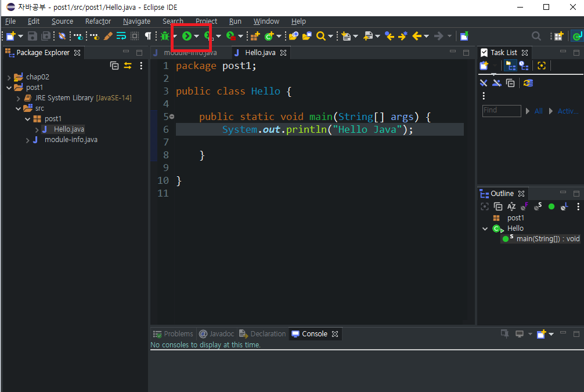Toggle Link with Editor in Package Explorer
Screen dimensions: 584x392
coord(128,66)
